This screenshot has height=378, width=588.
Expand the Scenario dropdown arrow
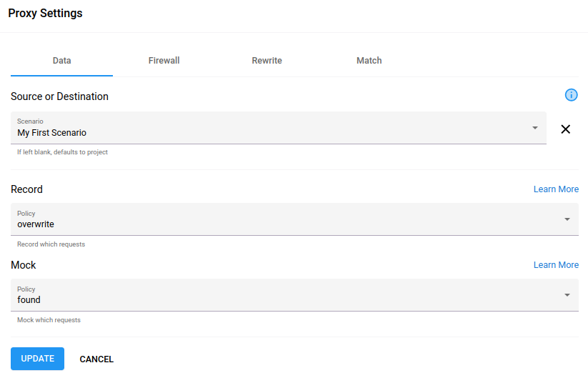[x=534, y=128]
